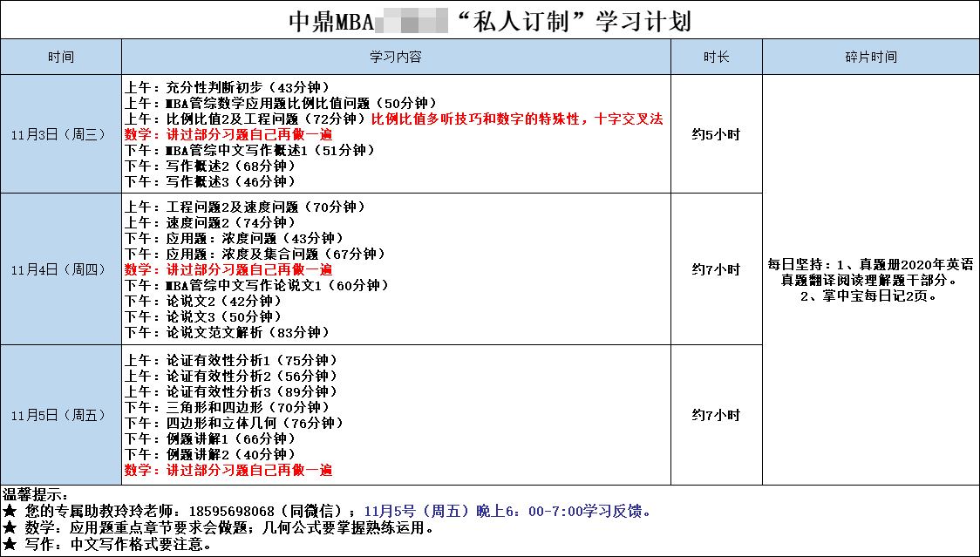Click the phone number 18595698068
980x557 pixels.
click(230, 511)
